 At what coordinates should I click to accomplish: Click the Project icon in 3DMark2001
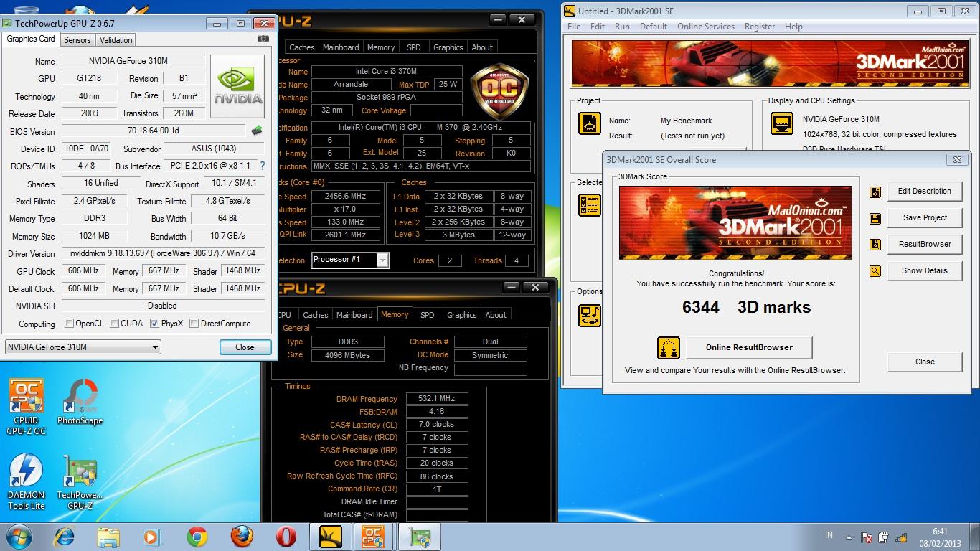tap(590, 123)
